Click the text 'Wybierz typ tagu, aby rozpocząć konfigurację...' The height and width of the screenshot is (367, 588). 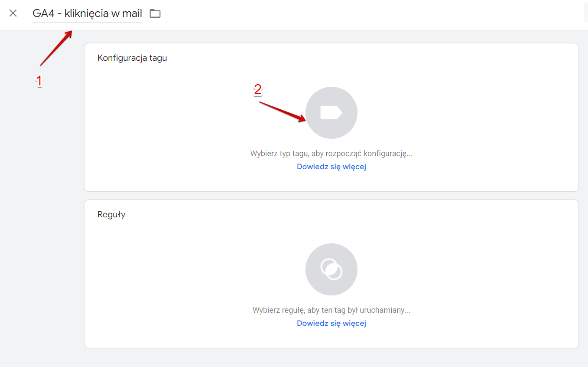331,154
